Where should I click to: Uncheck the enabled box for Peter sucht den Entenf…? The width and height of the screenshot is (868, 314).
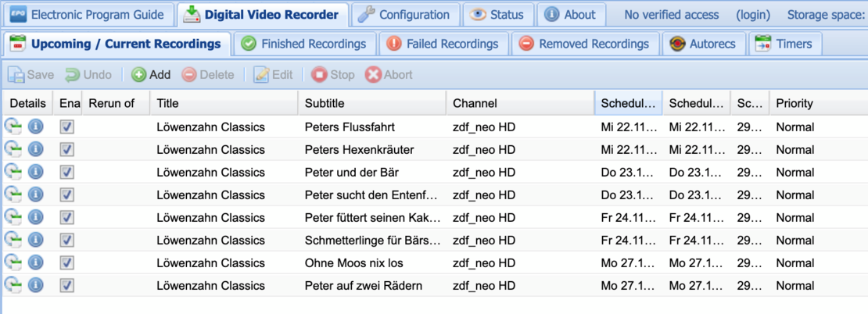67,194
